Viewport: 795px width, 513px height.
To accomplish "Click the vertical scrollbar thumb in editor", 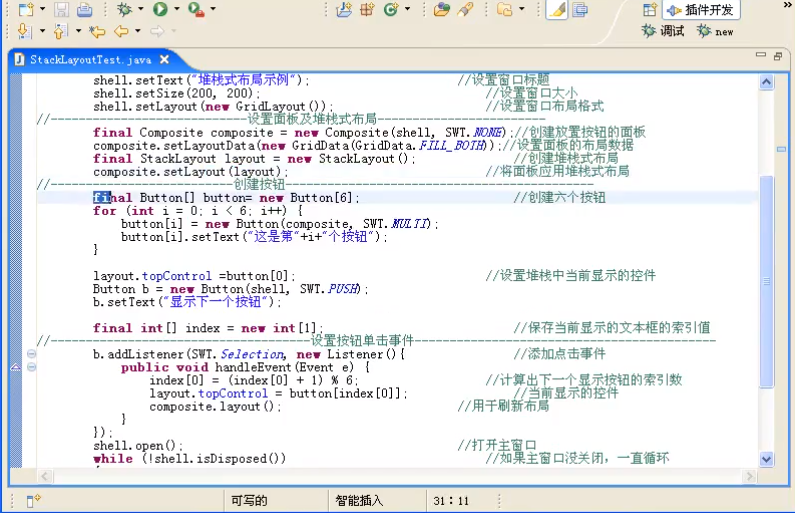I will [x=766, y=280].
